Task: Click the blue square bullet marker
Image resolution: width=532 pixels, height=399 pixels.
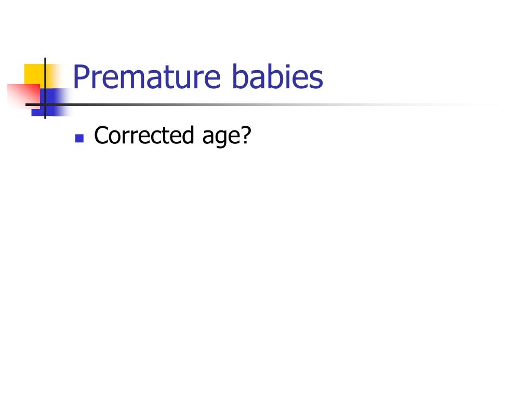Action: coord(79,138)
